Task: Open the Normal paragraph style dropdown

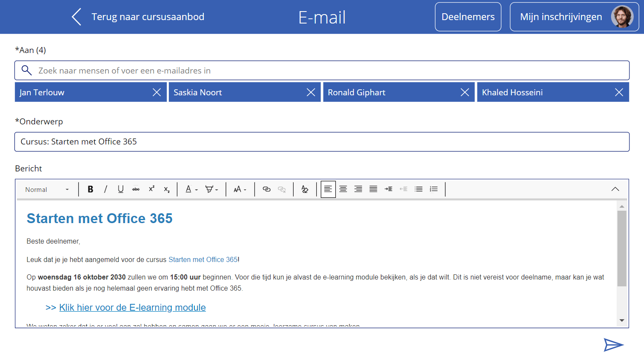Action: point(47,189)
